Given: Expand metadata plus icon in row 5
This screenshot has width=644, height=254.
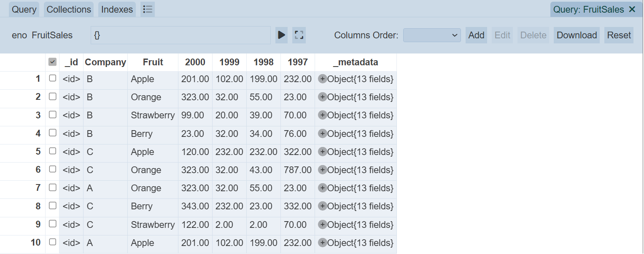Looking at the screenshot, I should tap(322, 152).
